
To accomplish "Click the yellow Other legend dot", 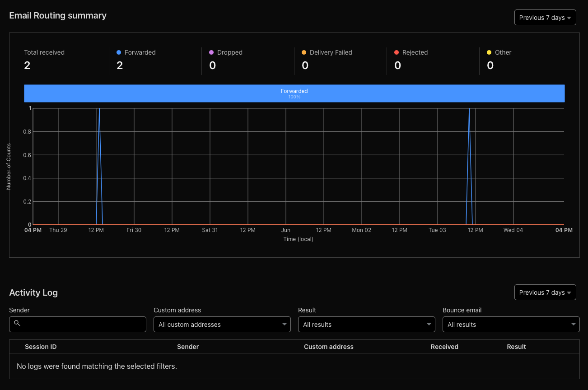I will pos(488,52).
